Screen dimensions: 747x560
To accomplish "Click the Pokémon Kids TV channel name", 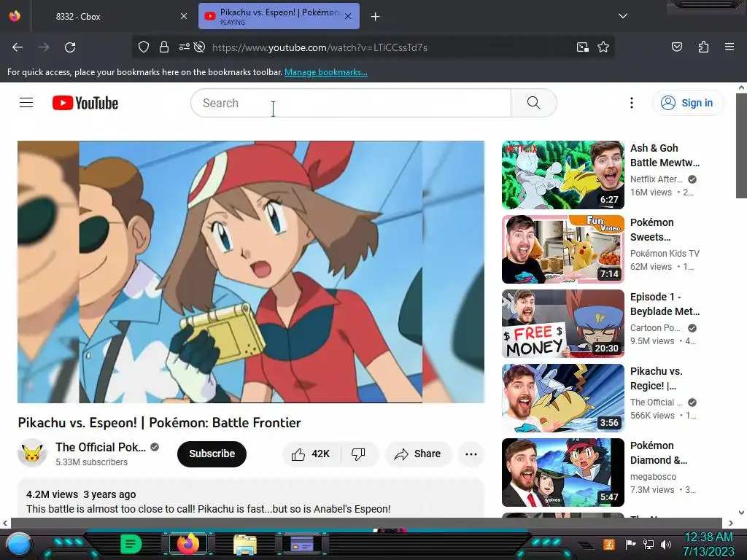I will [665, 253].
